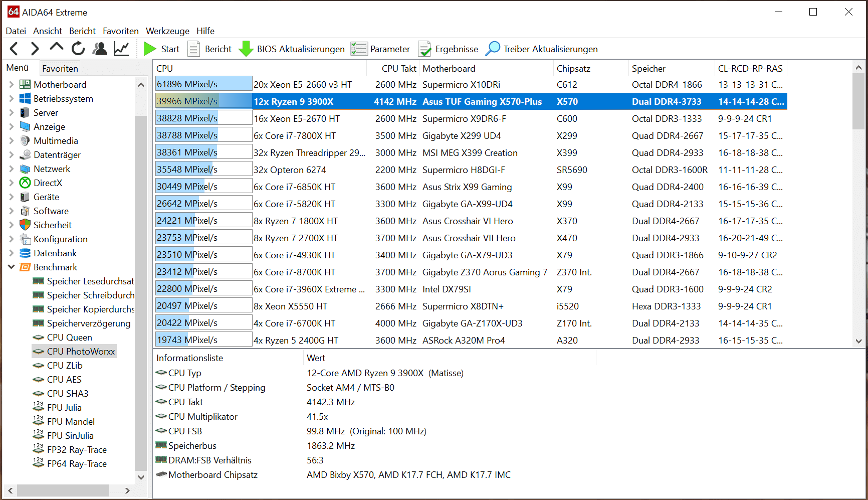
Task: Open the graph chart icon in toolbar
Action: pyautogui.click(x=121, y=49)
